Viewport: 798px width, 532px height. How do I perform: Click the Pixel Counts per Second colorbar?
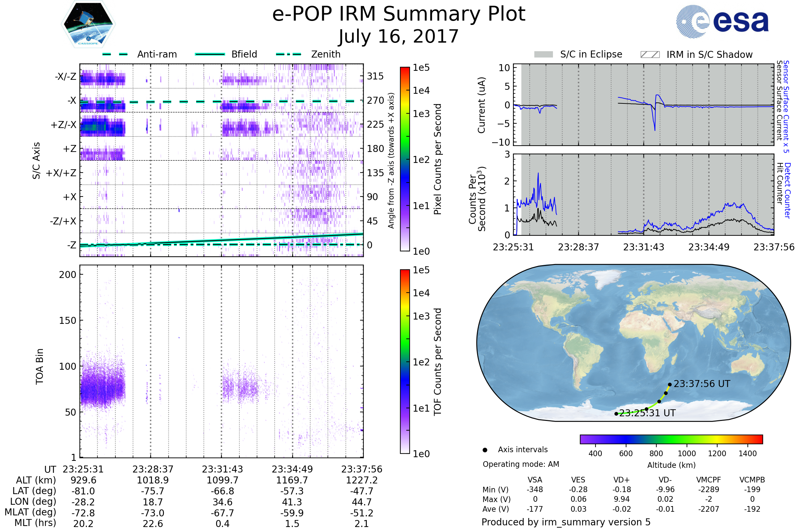(x=405, y=159)
